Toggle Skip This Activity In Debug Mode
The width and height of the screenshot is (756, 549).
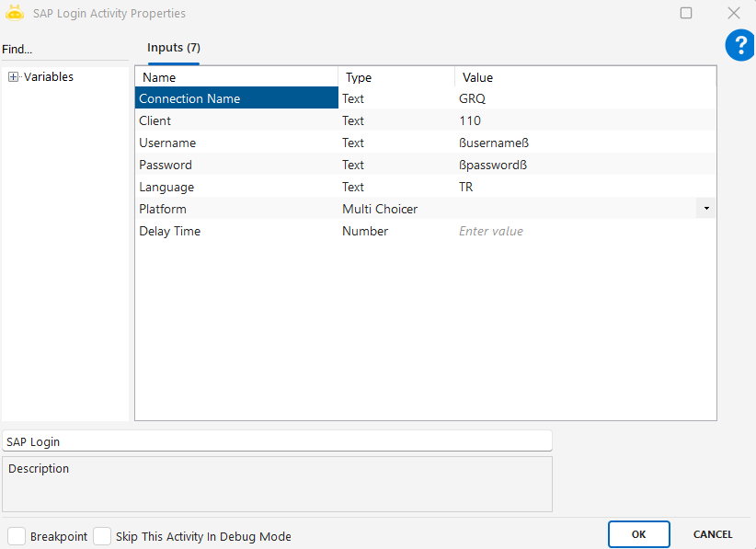click(x=102, y=536)
